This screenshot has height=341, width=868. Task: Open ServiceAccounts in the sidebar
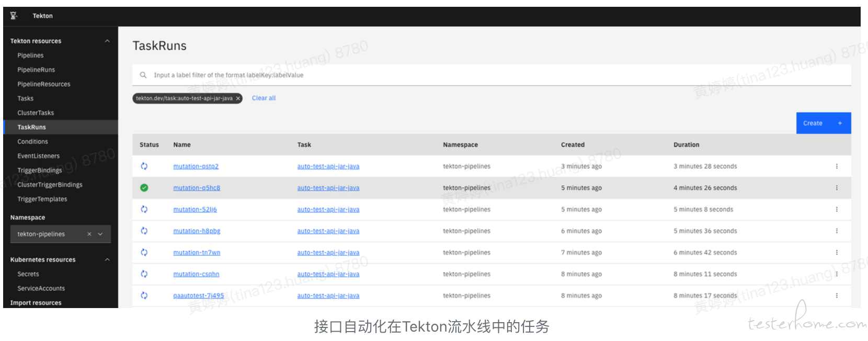click(41, 288)
